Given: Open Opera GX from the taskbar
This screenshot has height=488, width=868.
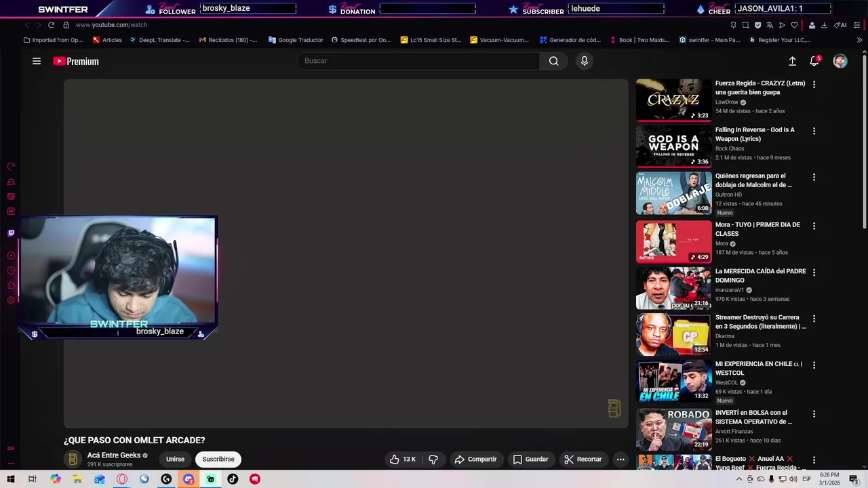Looking at the screenshot, I should pyautogui.click(x=122, y=479).
